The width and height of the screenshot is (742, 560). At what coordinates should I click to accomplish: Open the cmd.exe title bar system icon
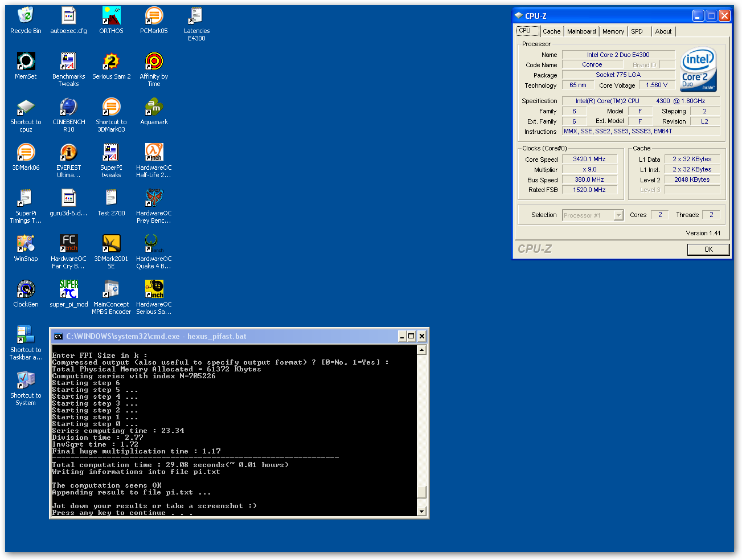coord(58,337)
